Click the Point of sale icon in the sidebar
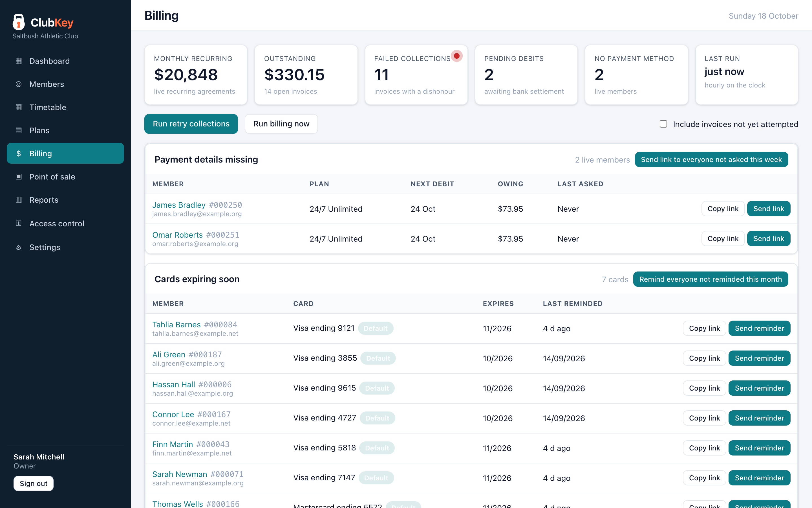 click(19, 177)
